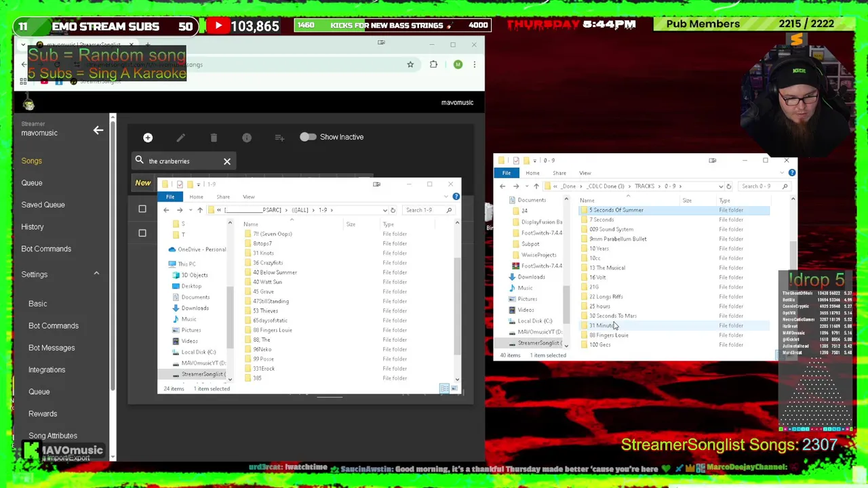
Task: Refresh the 0 - 9 Explorer address bar
Action: [728, 186]
